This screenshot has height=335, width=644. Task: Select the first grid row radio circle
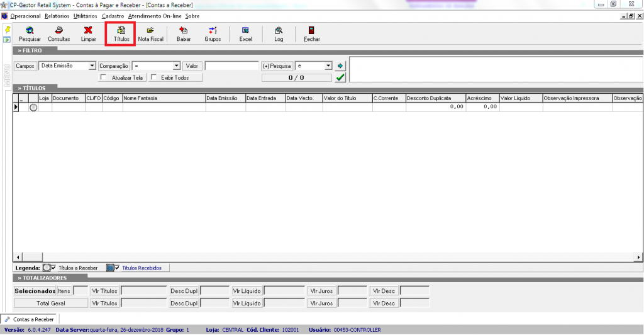tap(33, 107)
